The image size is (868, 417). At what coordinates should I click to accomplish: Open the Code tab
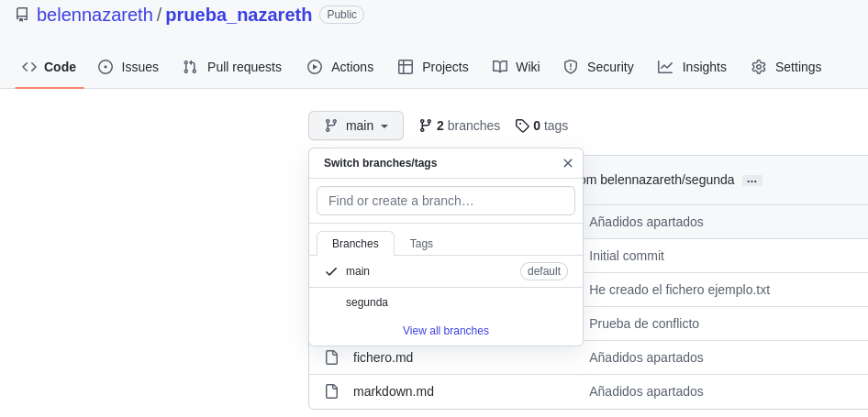pyautogui.click(x=50, y=67)
